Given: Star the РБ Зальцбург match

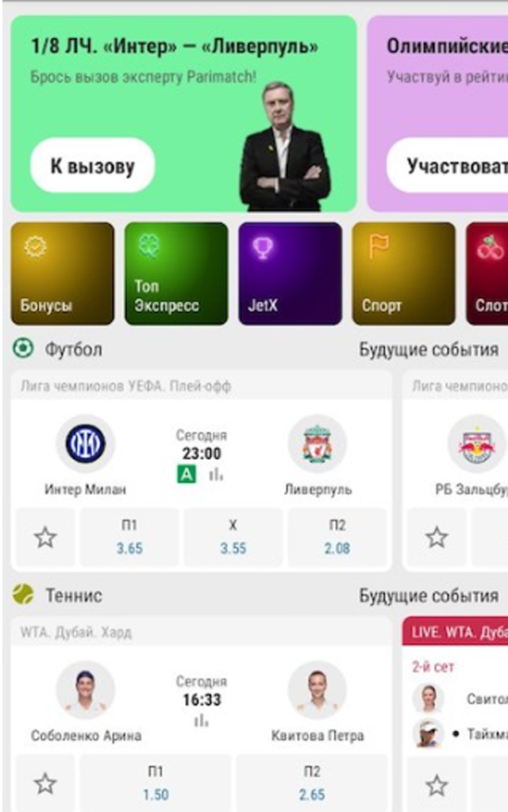Looking at the screenshot, I should [x=437, y=537].
